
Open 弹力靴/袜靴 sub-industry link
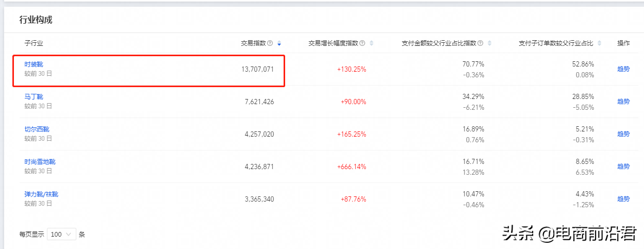[41, 194]
